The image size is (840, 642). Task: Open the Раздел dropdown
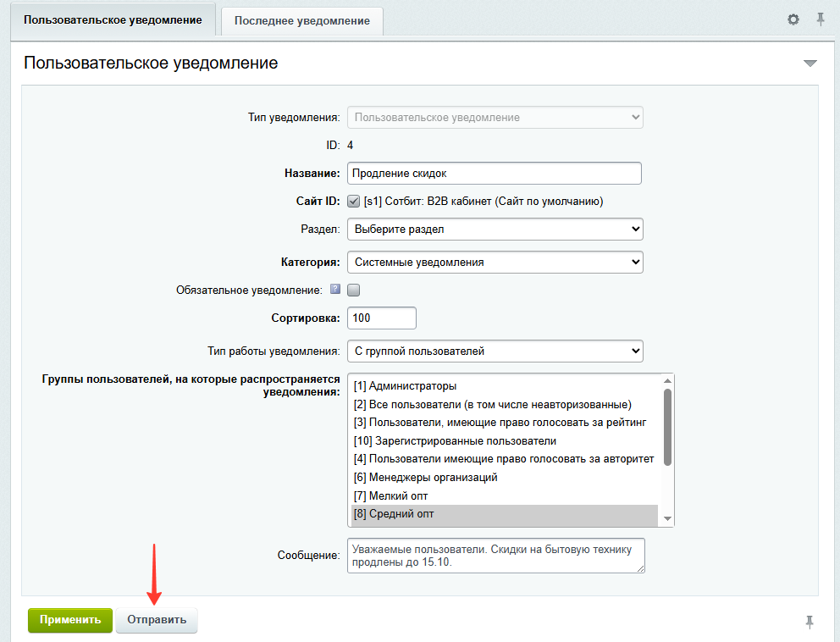tap(495, 230)
